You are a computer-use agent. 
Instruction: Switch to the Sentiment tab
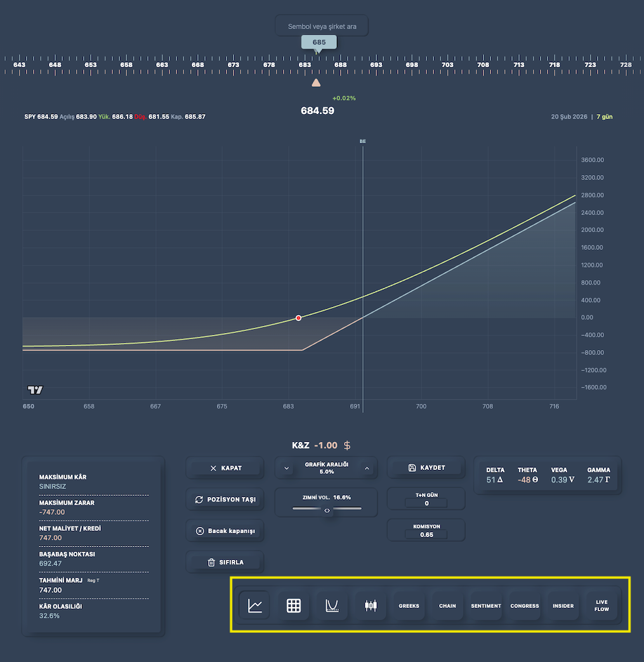click(486, 606)
